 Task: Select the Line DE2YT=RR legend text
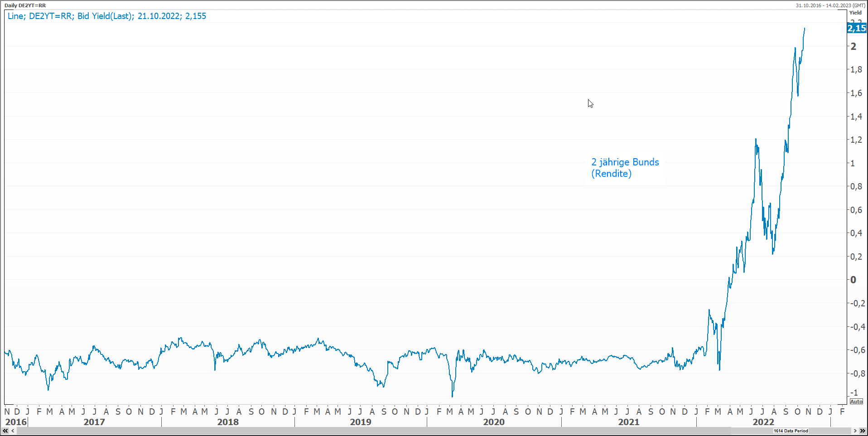pos(107,16)
